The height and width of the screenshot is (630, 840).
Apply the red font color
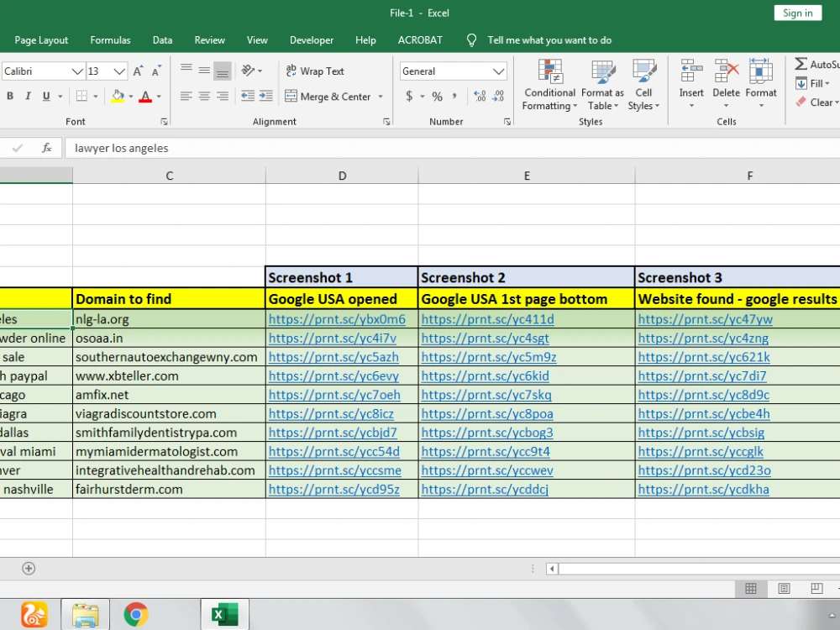click(145, 97)
